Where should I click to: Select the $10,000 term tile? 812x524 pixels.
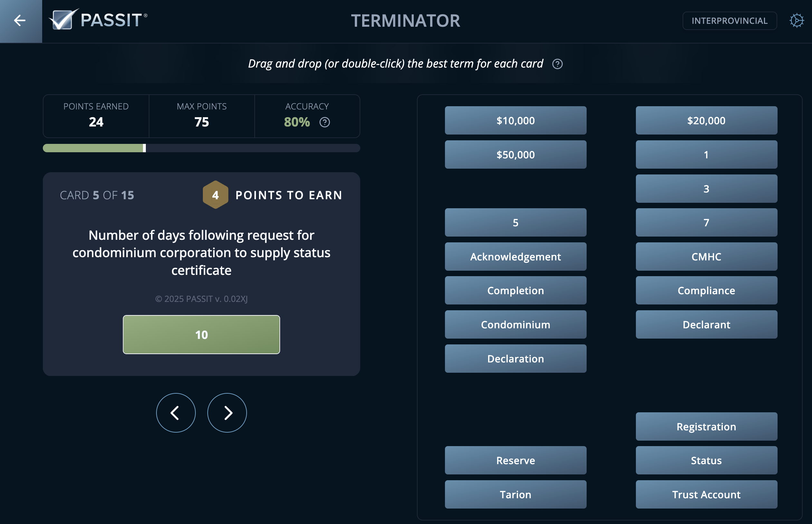tap(515, 120)
